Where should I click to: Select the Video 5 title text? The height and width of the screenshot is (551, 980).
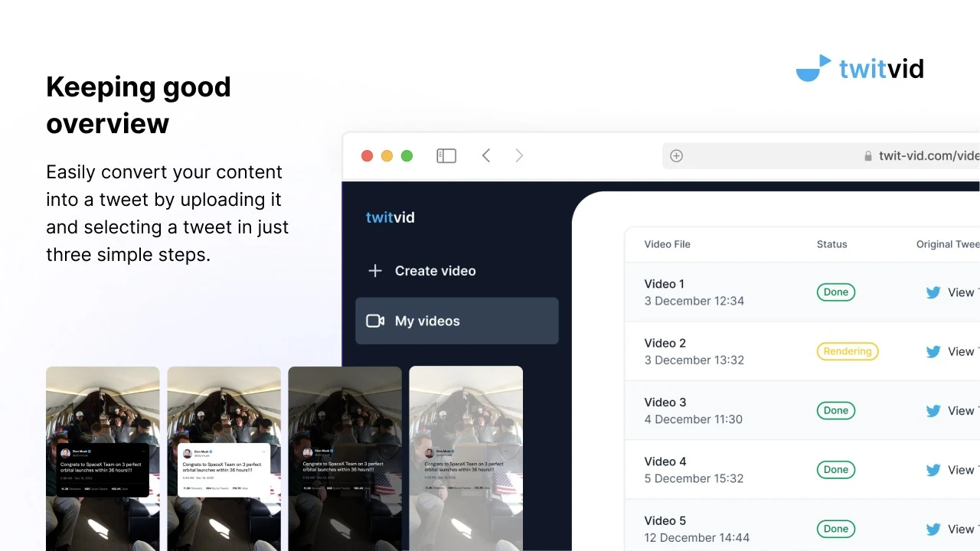[665, 520]
